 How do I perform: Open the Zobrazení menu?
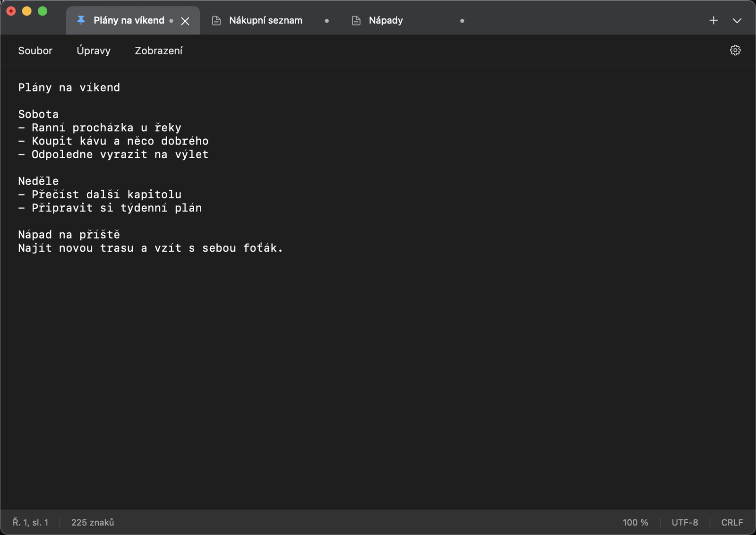point(159,51)
